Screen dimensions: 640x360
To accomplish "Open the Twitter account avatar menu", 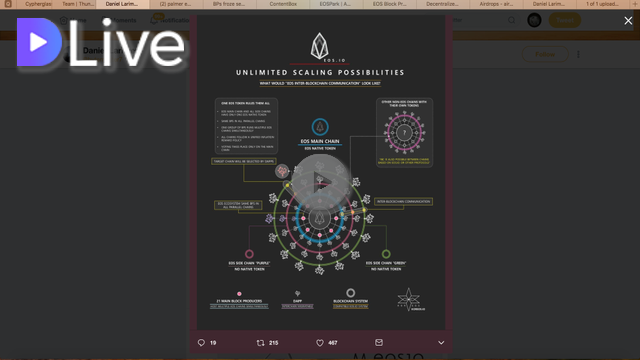I will pos(534,20).
